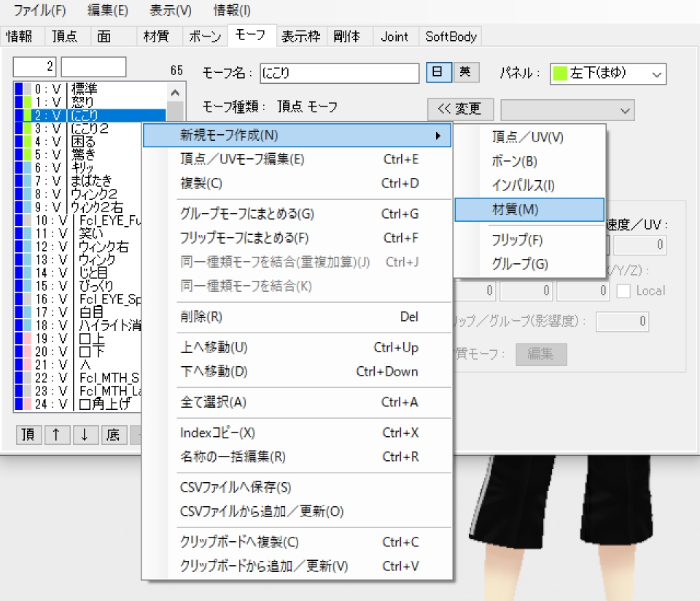This screenshot has width=700, height=601.
Task: Click the down arrow move button
Action: 85,434
